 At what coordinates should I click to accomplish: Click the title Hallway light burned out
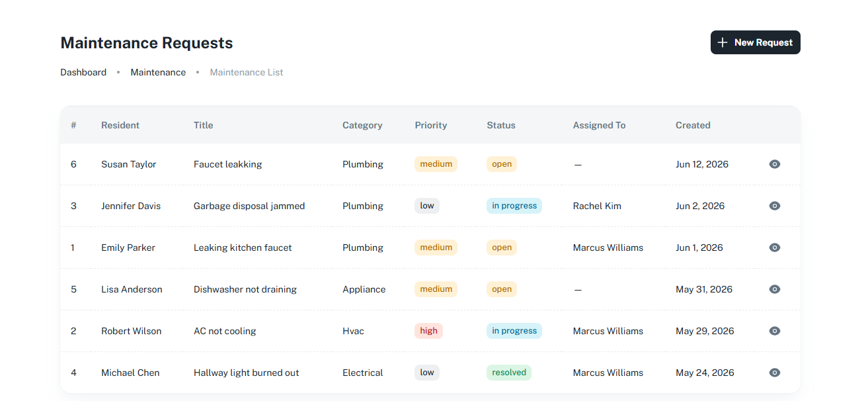(247, 373)
